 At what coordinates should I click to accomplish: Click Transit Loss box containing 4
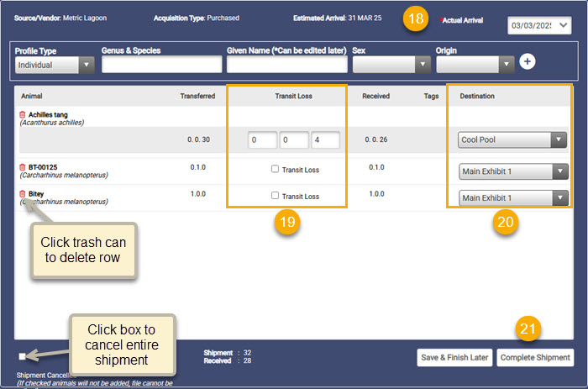(325, 140)
